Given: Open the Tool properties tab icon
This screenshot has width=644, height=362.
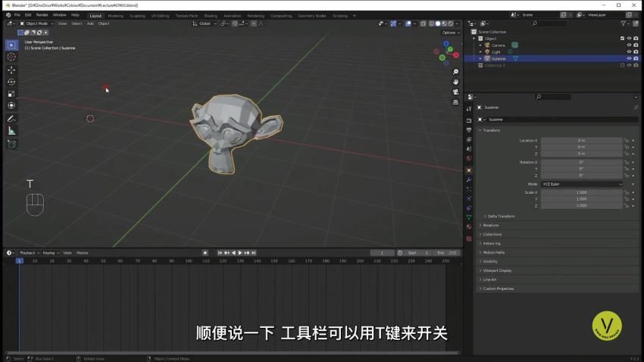Looking at the screenshot, I should (x=469, y=108).
